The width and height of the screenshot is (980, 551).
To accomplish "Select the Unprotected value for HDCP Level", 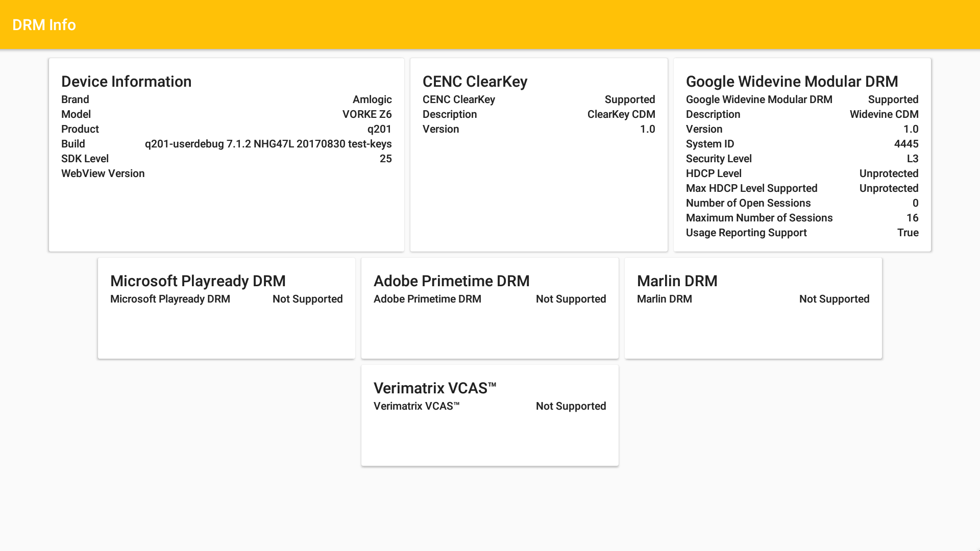I will pyautogui.click(x=889, y=173).
